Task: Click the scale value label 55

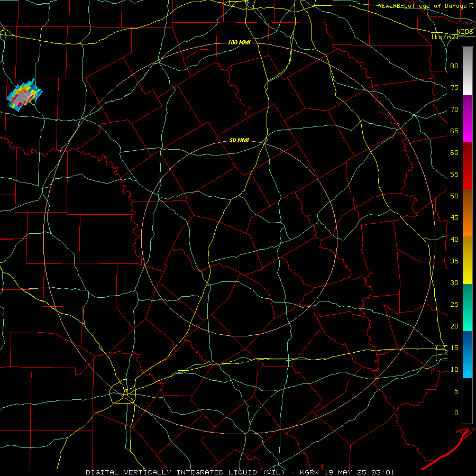Action: [x=454, y=174]
